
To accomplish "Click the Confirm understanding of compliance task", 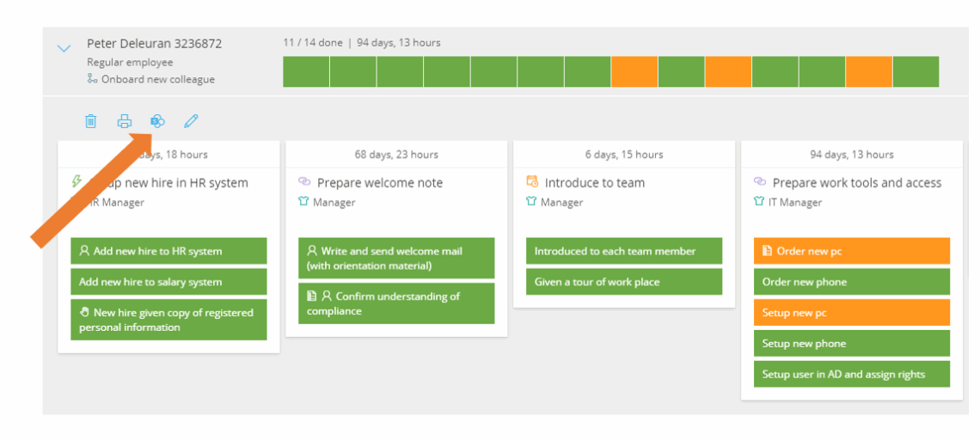I will tap(396, 303).
